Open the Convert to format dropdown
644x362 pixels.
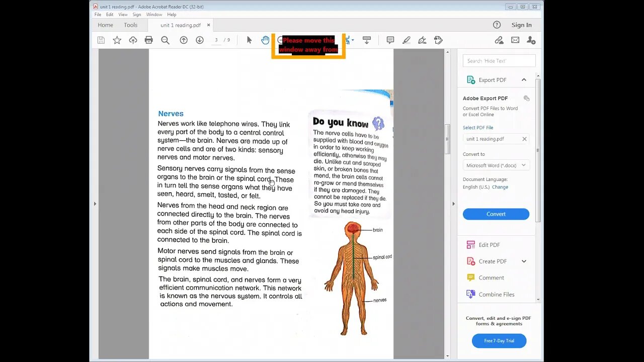click(x=496, y=165)
